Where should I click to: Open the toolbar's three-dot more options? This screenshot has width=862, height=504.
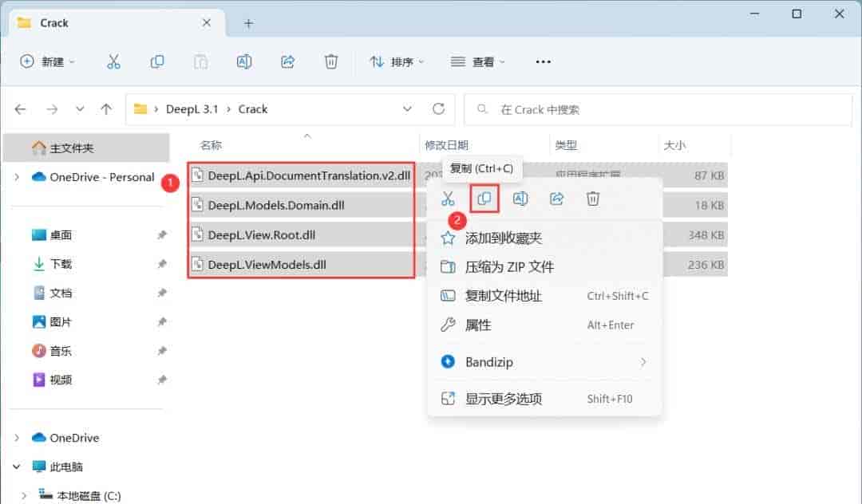tap(544, 61)
